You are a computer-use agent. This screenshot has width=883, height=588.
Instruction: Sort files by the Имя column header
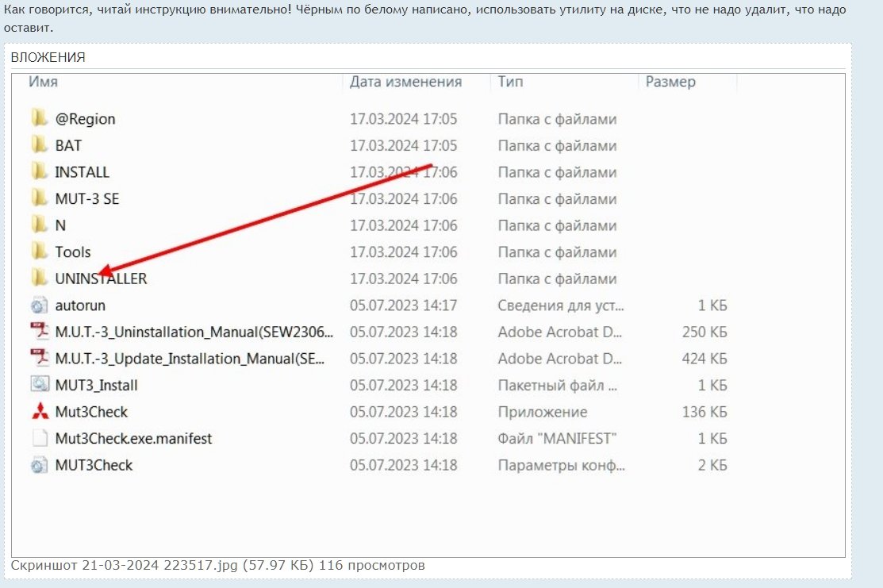(x=44, y=82)
